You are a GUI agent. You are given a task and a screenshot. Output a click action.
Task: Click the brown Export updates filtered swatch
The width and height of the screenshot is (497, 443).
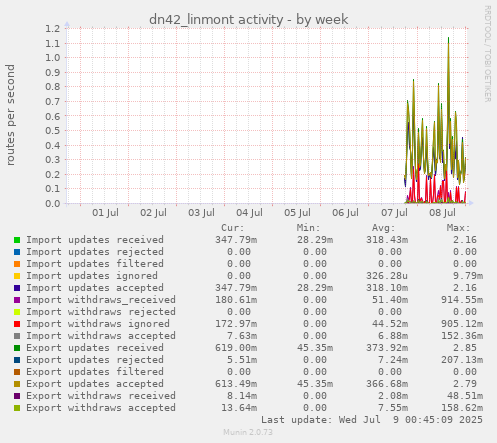[x=17, y=372]
